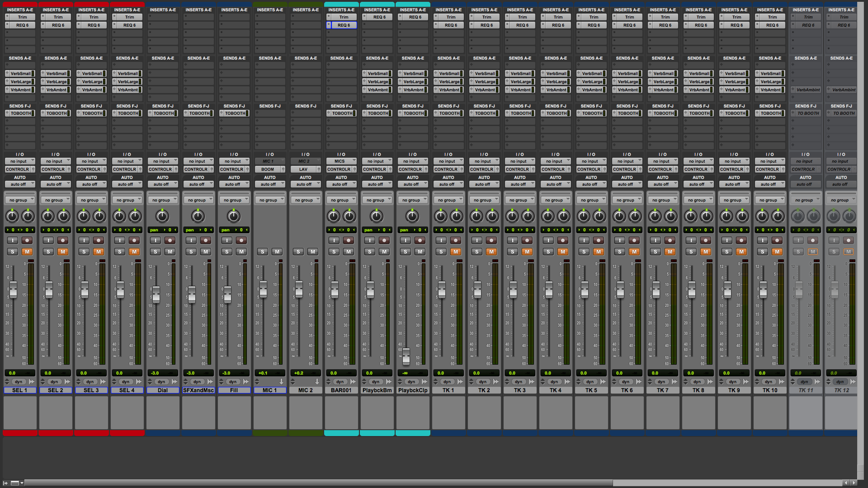Select the PlaybckClp track name
This screenshot has width=868, height=488.
[412, 390]
